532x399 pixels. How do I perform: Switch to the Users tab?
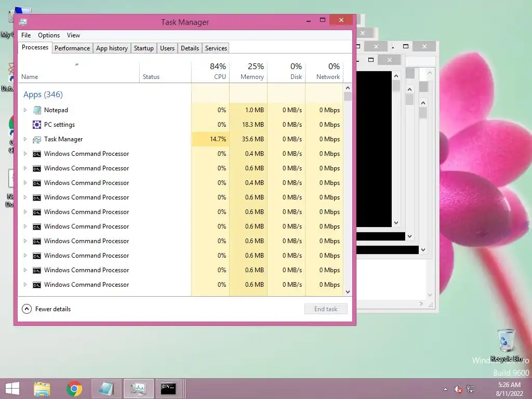click(x=167, y=48)
